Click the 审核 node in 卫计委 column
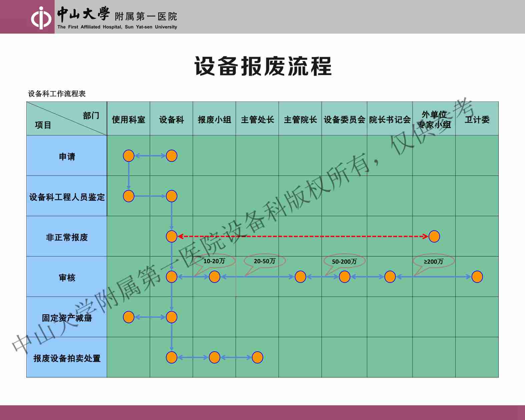 (x=477, y=277)
